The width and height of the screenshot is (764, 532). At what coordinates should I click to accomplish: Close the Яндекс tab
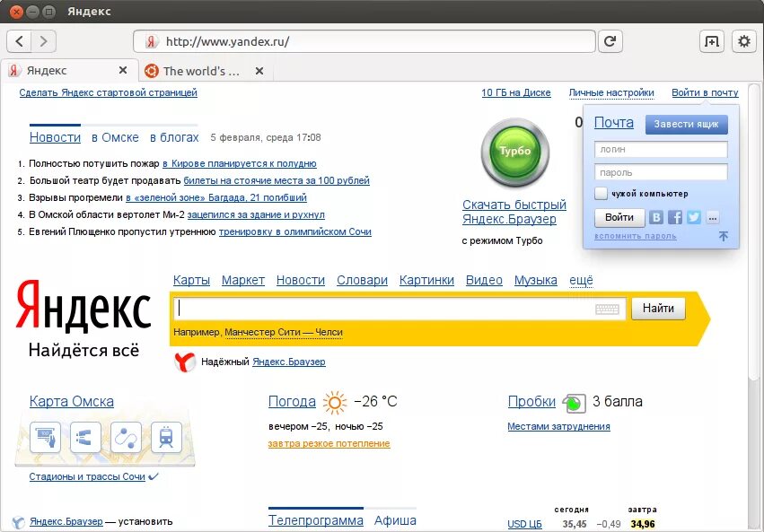[x=123, y=71]
